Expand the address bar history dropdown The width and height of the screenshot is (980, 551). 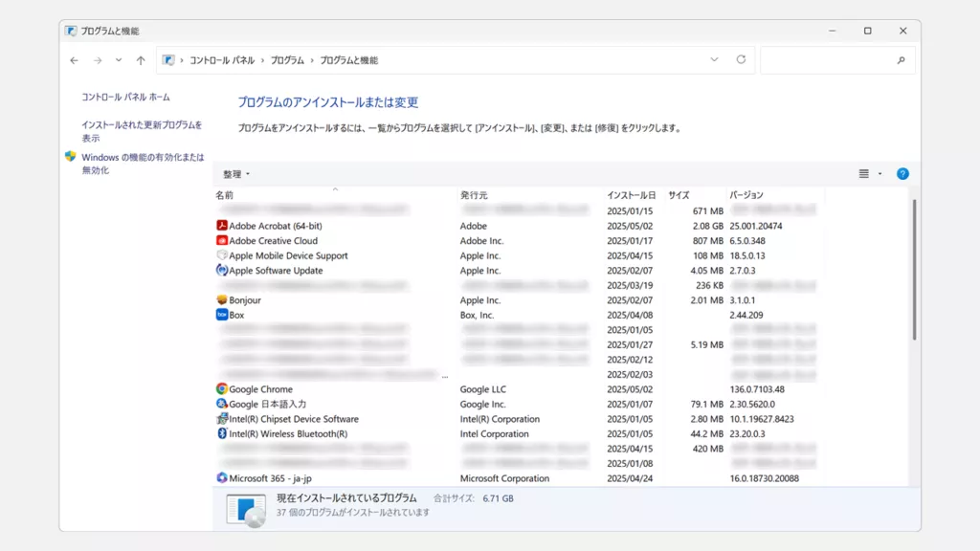(714, 60)
